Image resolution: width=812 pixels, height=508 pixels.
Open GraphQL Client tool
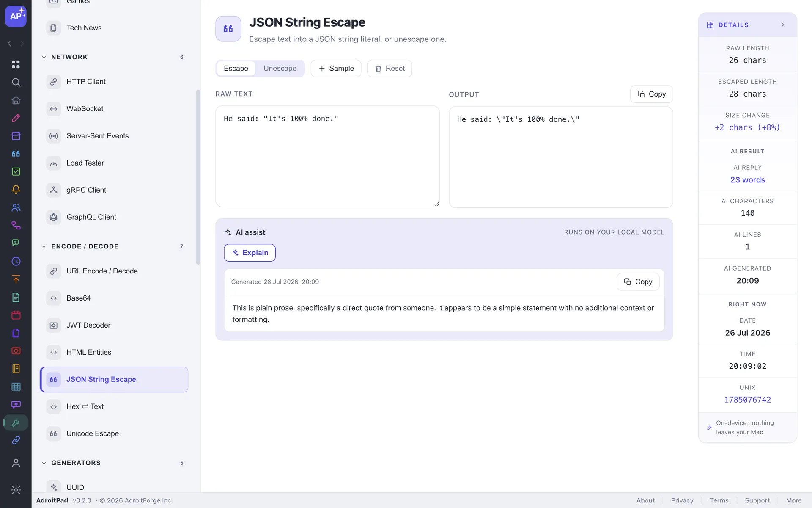114,217
